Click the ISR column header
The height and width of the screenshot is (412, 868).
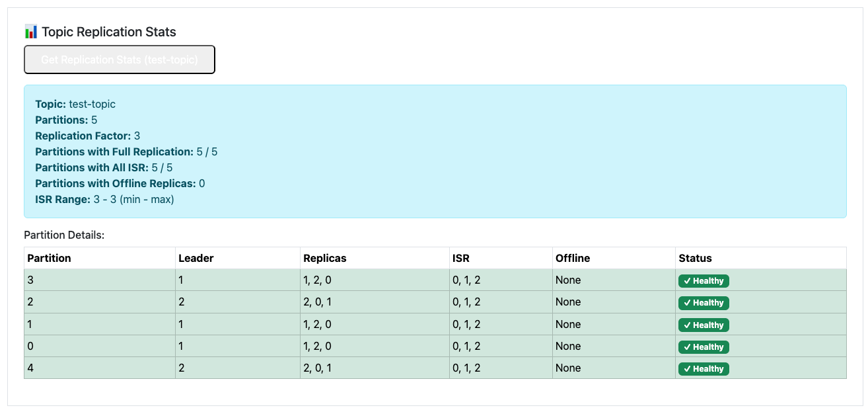click(x=461, y=258)
